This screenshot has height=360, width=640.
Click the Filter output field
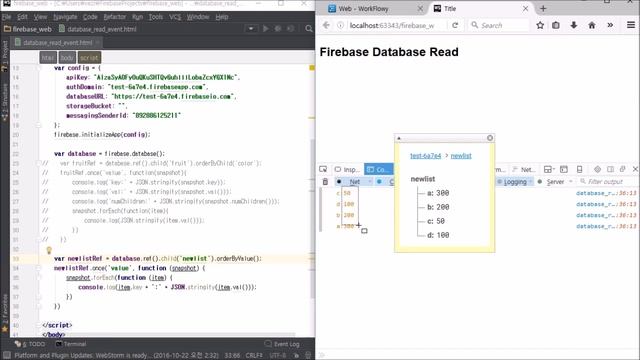[607, 182]
